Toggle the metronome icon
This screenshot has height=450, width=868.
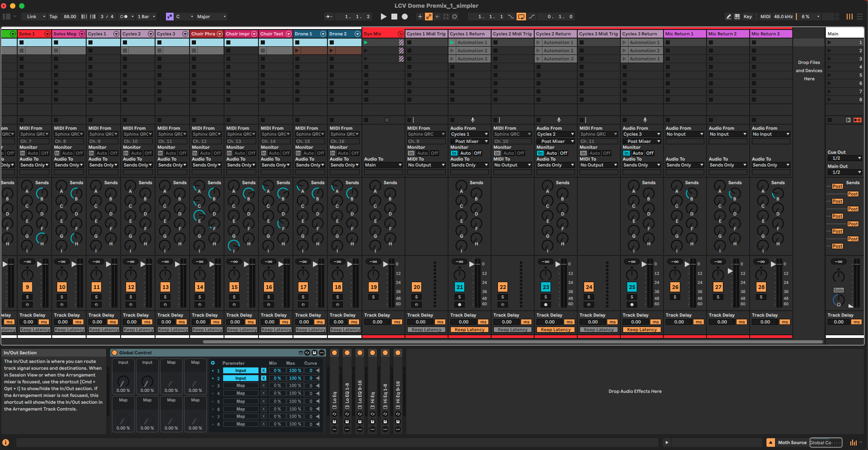click(x=123, y=17)
